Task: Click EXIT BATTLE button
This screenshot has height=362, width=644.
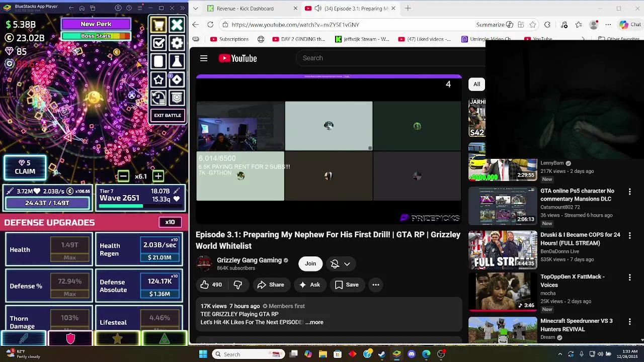Action: click(x=168, y=116)
